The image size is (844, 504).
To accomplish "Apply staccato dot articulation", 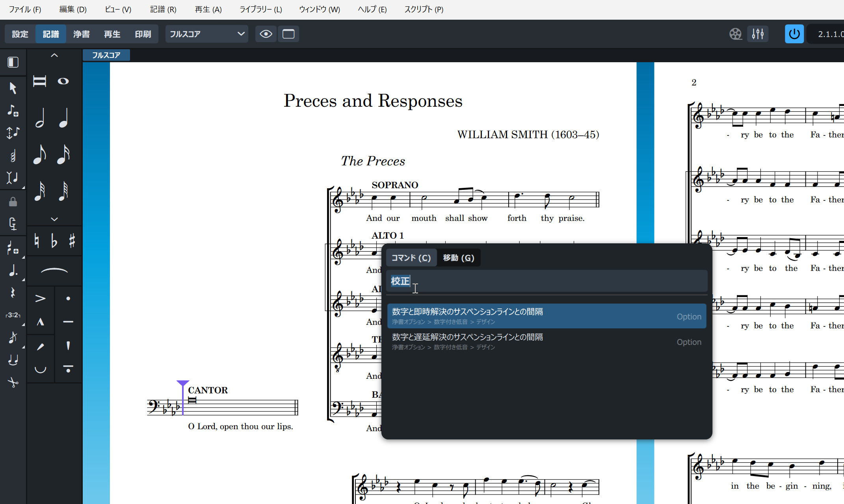I will [x=68, y=298].
